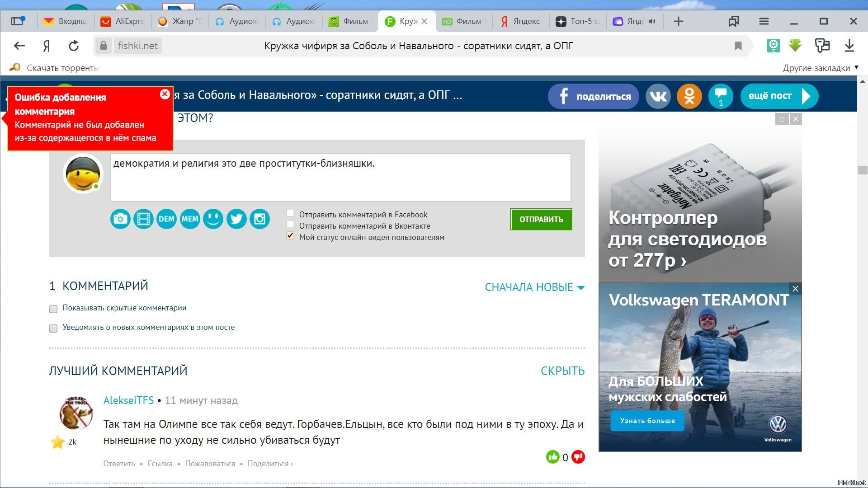This screenshot has width=868, height=488.
Task: Open Yandex home via the Я icon
Action: click(46, 46)
